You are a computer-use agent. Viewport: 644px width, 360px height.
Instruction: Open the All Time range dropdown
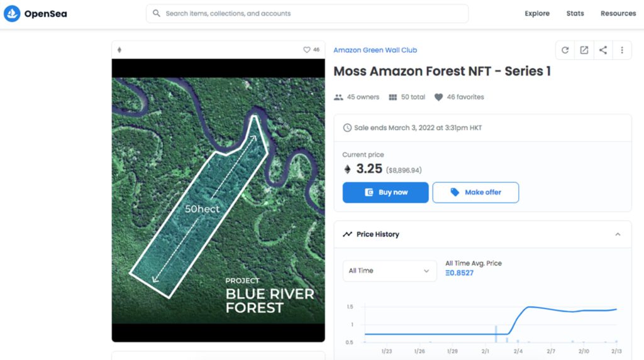tap(389, 271)
